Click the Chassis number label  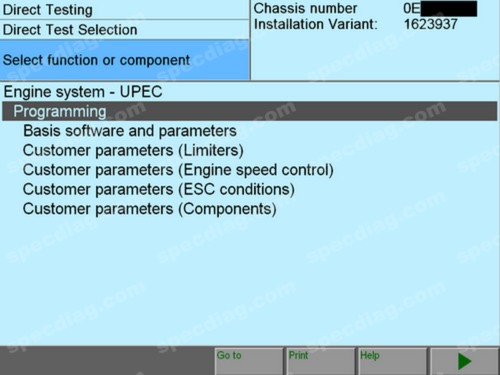click(x=305, y=9)
